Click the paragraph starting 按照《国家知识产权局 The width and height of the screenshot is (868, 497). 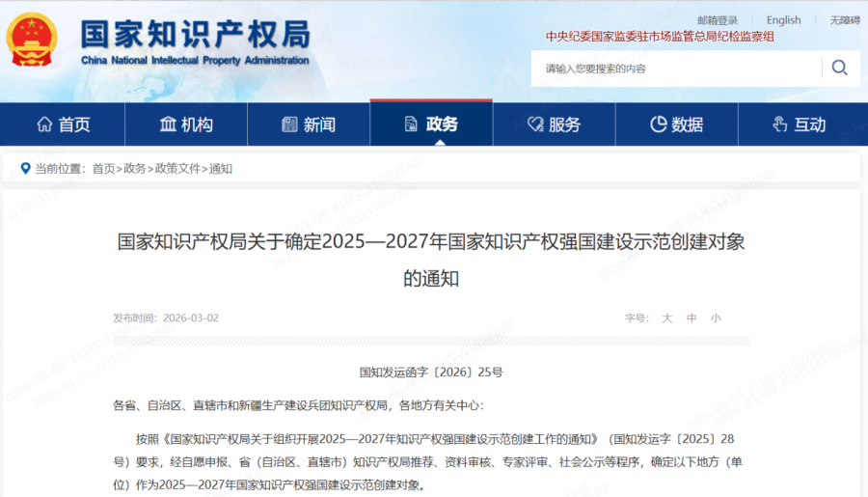point(427,461)
